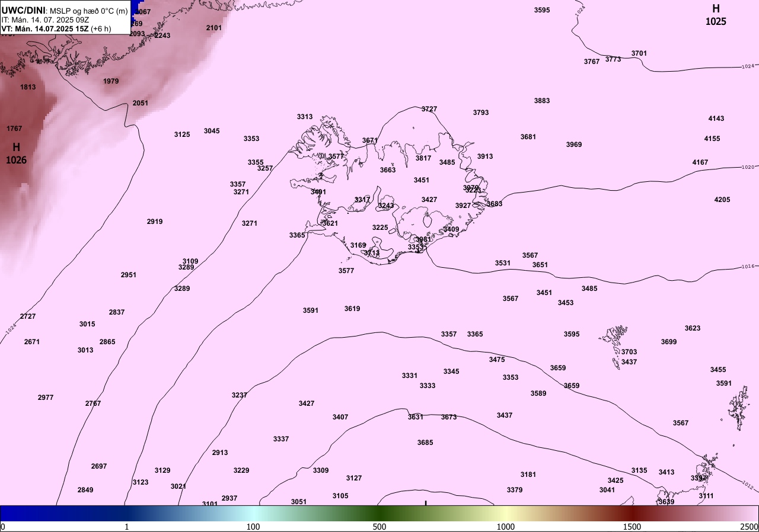Click the height value 3237
759x532 pixels.
240,395
